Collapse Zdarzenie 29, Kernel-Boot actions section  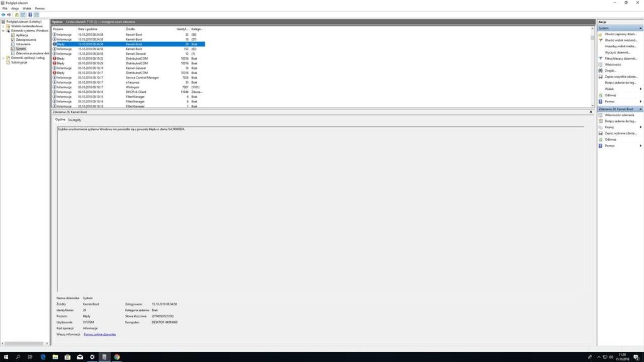click(640, 109)
